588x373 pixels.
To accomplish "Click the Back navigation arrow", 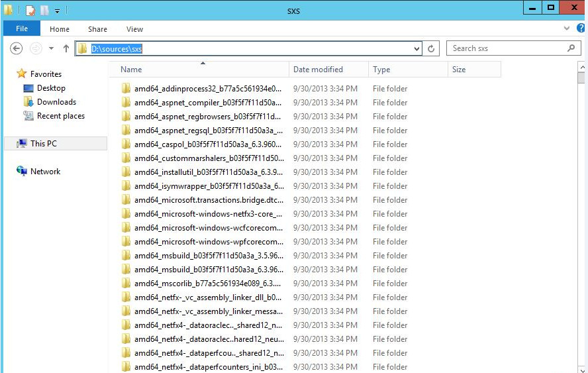I will click(16, 48).
